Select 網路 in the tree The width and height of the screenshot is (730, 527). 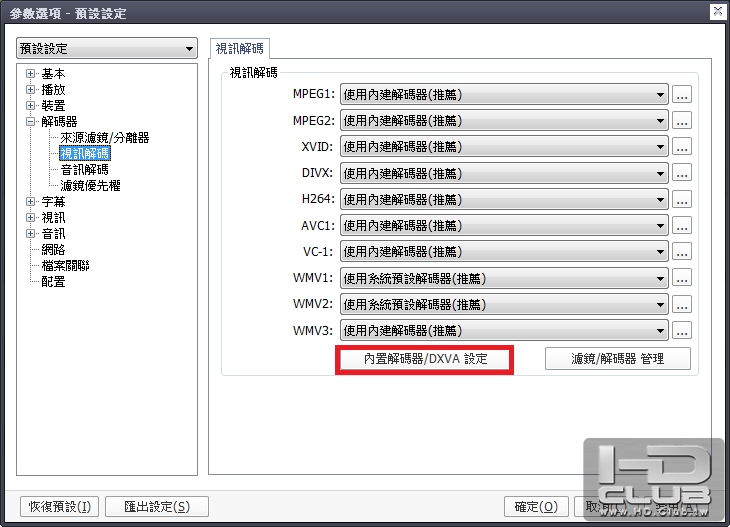coord(53,250)
